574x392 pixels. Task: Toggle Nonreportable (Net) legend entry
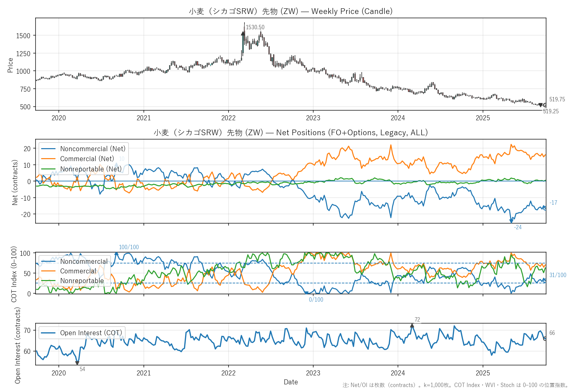point(91,169)
